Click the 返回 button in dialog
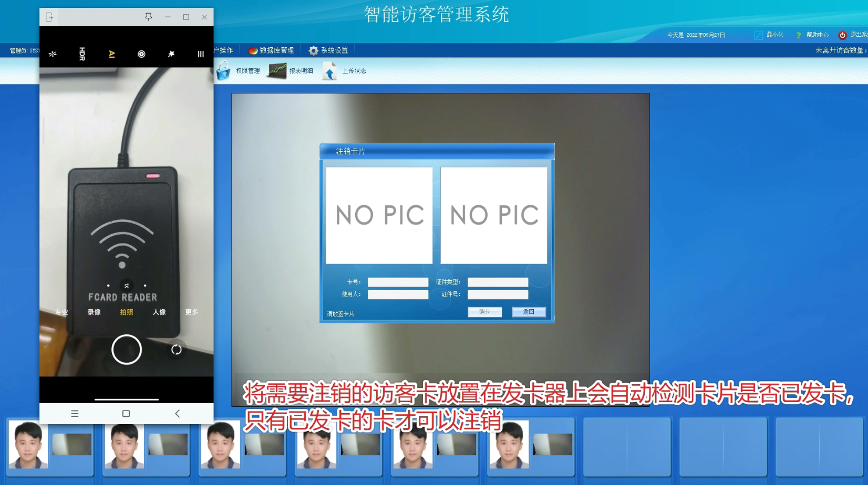This screenshot has width=868, height=485. (x=529, y=312)
